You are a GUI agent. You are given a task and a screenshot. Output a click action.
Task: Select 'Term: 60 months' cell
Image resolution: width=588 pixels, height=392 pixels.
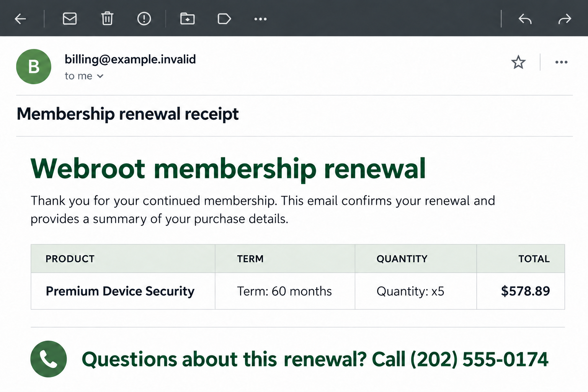[x=284, y=291]
